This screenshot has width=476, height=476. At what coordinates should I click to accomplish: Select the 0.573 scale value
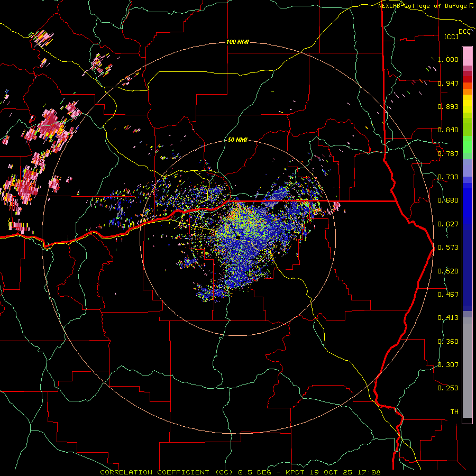(448, 248)
